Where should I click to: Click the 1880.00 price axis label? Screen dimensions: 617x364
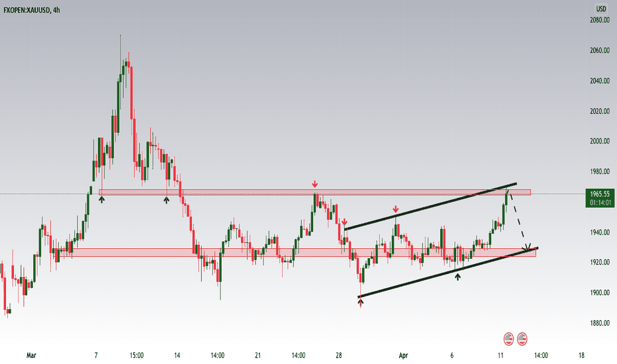[600, 323]
